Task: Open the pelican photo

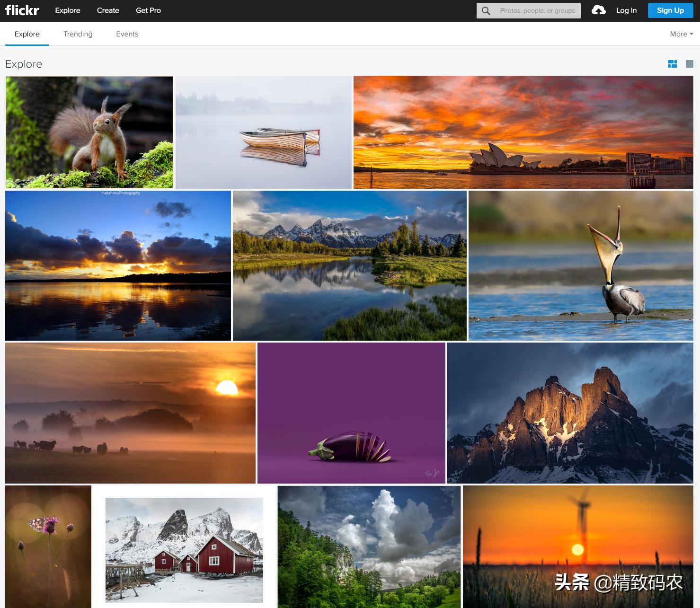Action: (581, 265)
